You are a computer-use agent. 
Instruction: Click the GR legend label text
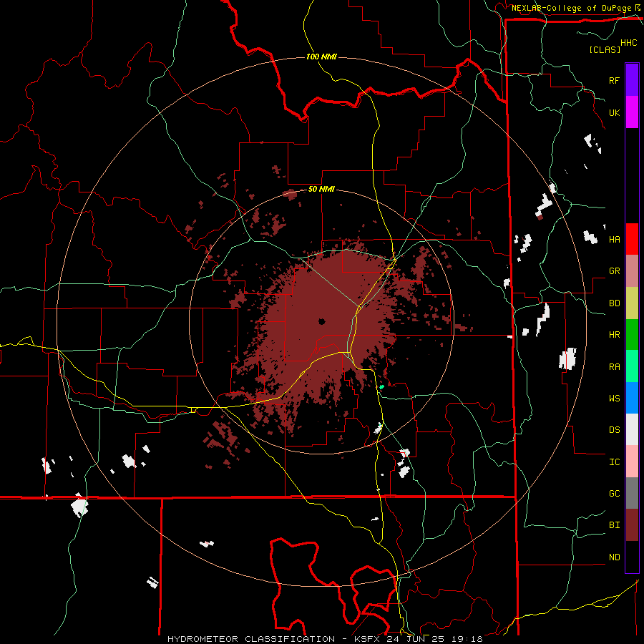pos(614,271)
